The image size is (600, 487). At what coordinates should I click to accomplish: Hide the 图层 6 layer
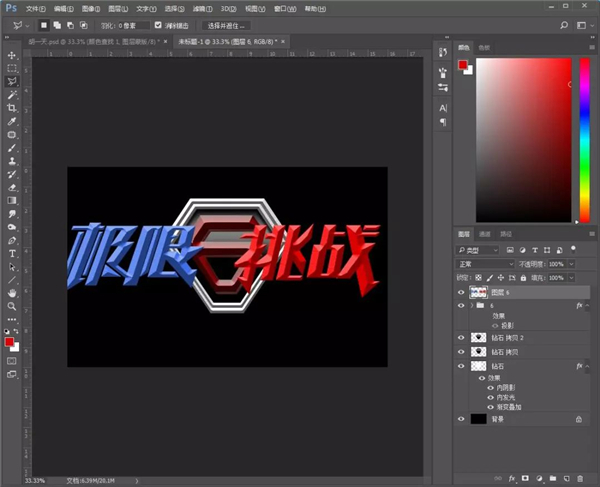[461, 293]
